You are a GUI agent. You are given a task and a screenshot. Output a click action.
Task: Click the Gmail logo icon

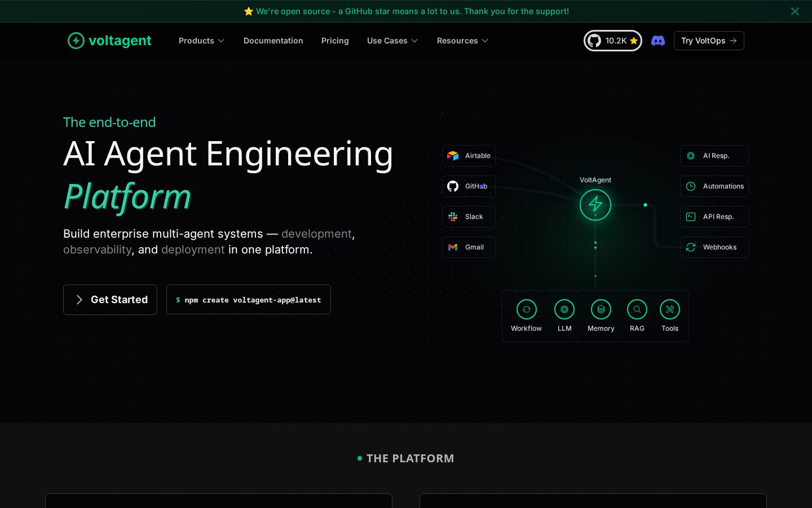pyautogui.click(x=453, y=247)
